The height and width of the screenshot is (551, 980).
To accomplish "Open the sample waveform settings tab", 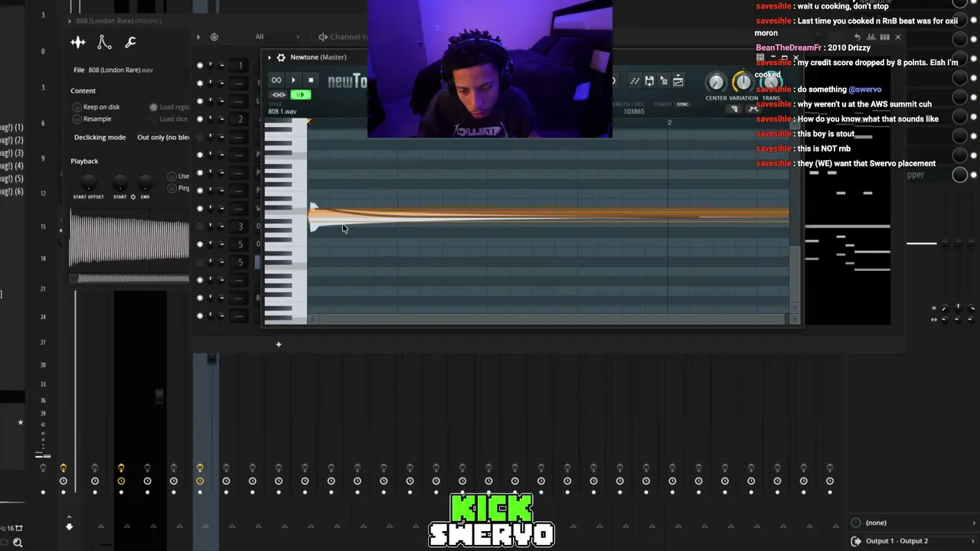I will pos(78,43).
